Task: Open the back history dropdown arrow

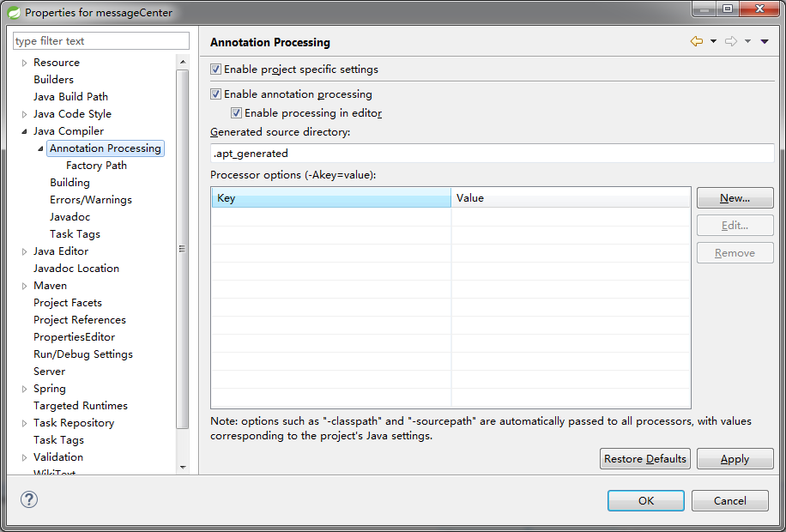Action: [x=713, y=42]
